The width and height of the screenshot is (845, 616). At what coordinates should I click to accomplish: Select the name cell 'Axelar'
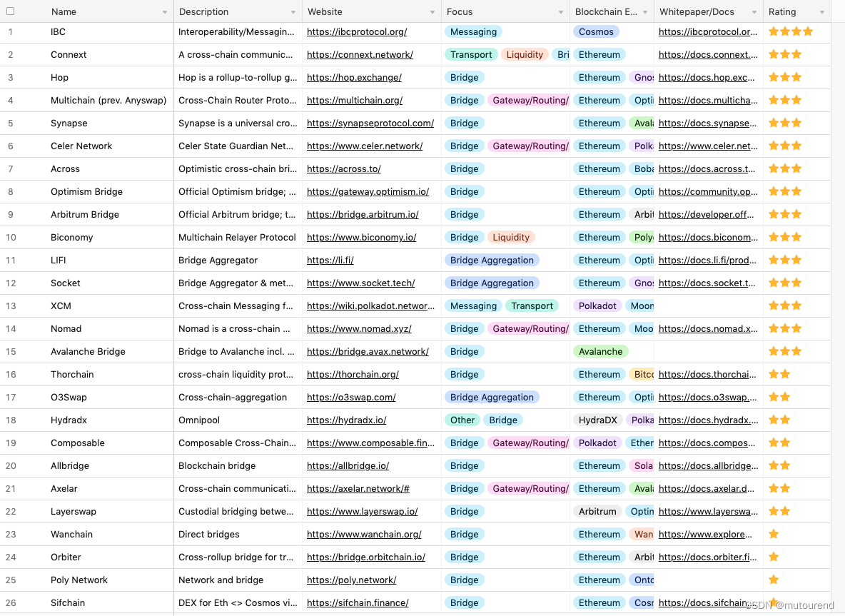pyautogui.click(x=64, y=489)
